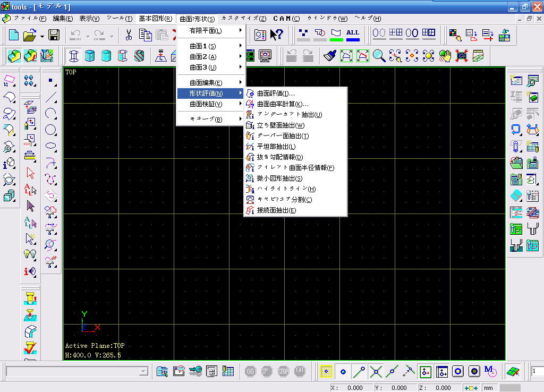The image size is (544, 392).
Task: Click the paintbrush redraw icon
Action: 329,55
